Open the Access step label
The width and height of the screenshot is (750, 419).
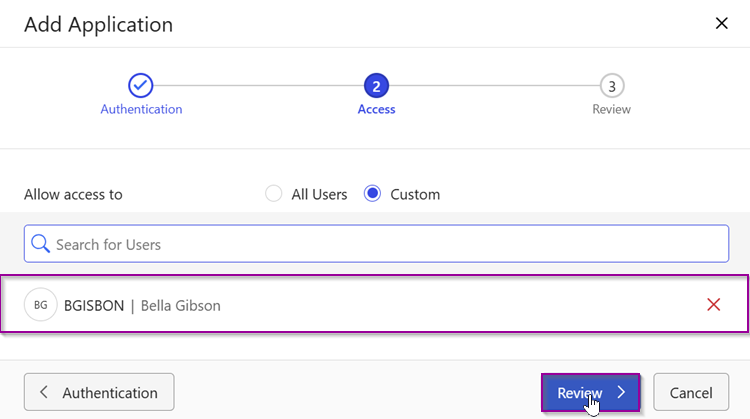pyautogui.click(x=376, y=109)
